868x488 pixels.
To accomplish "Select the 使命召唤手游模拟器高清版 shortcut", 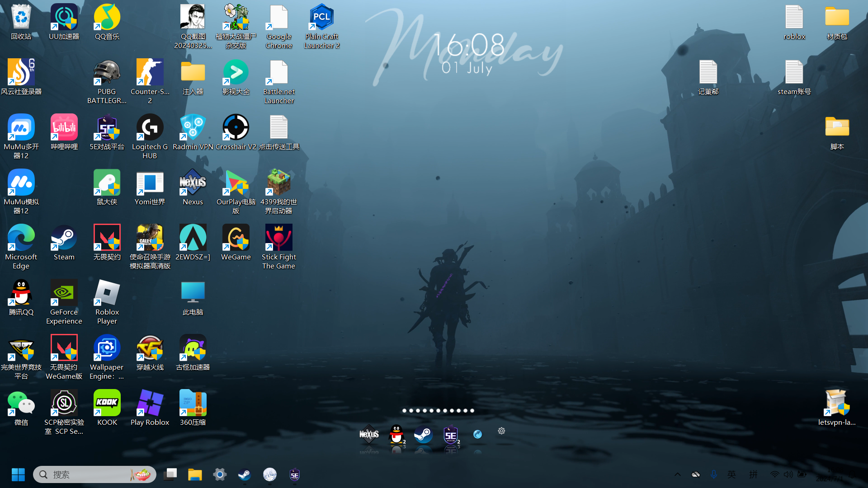I will 150,247.
